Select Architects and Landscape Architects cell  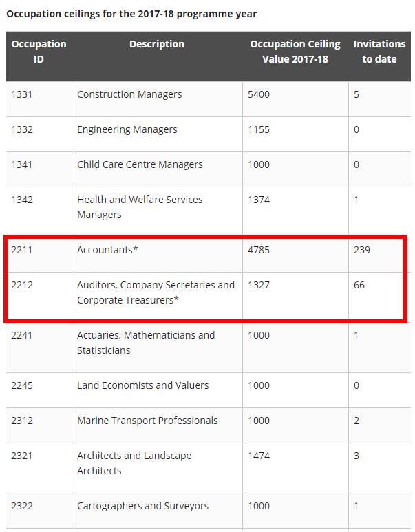(x=134, y=463)
